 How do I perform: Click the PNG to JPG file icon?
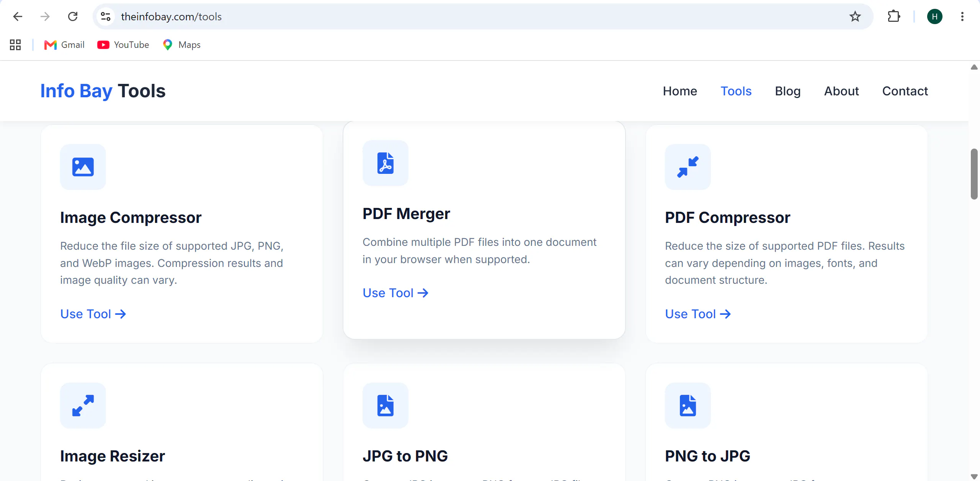click(x=688, y=406)
